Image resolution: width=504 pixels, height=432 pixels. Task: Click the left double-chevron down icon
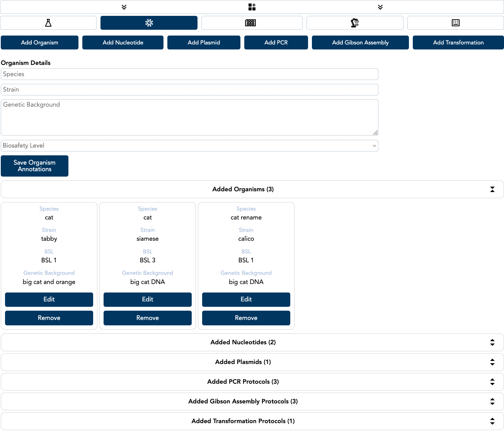(x=124, y=7)
